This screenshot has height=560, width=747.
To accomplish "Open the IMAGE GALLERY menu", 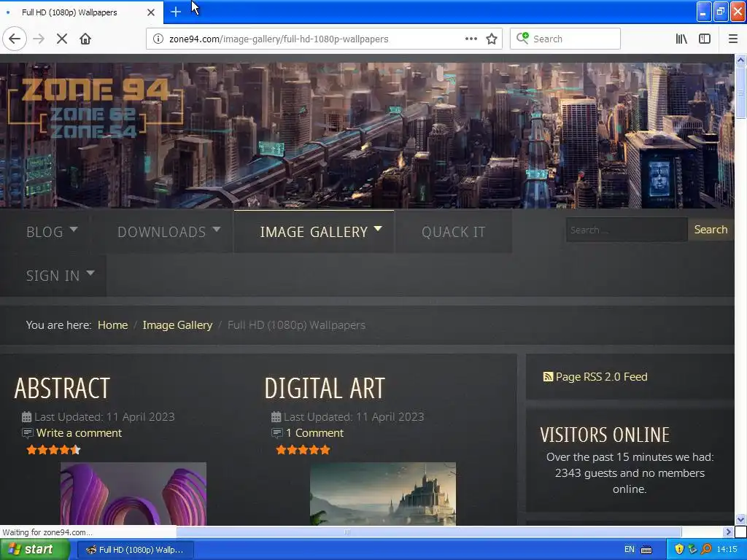I will [x=314, y=231].
